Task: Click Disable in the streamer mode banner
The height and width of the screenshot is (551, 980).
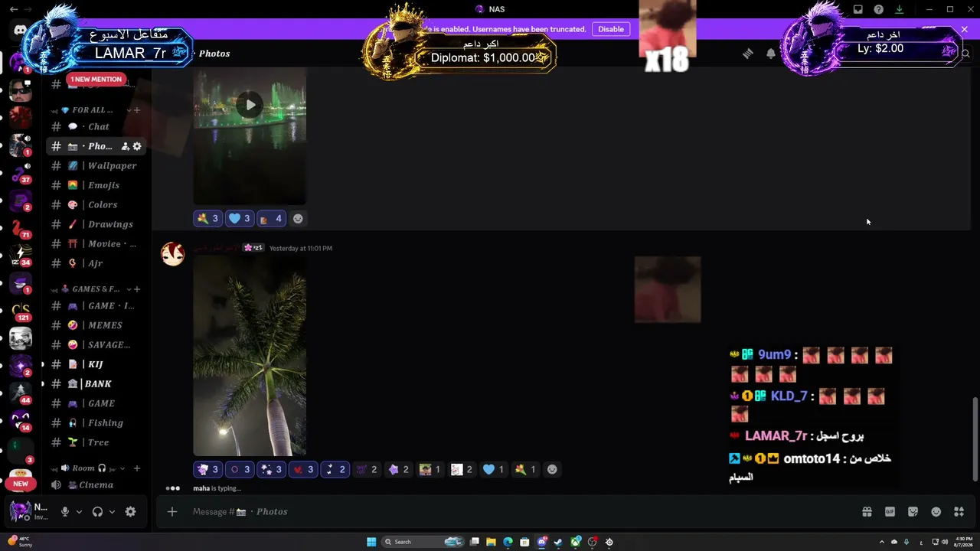Action: (611, 29)
